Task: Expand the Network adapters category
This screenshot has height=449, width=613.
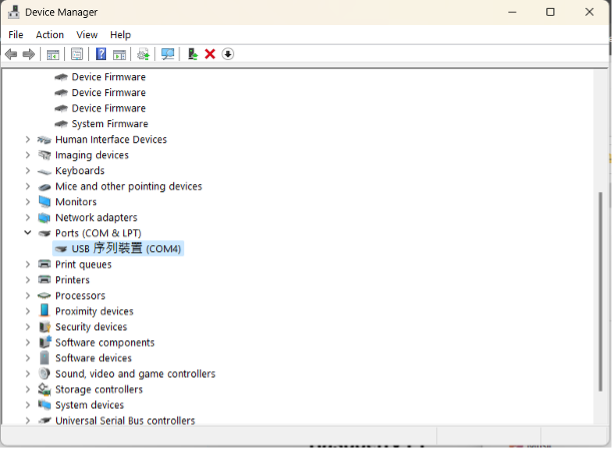Action: click(x=28, y=217)
